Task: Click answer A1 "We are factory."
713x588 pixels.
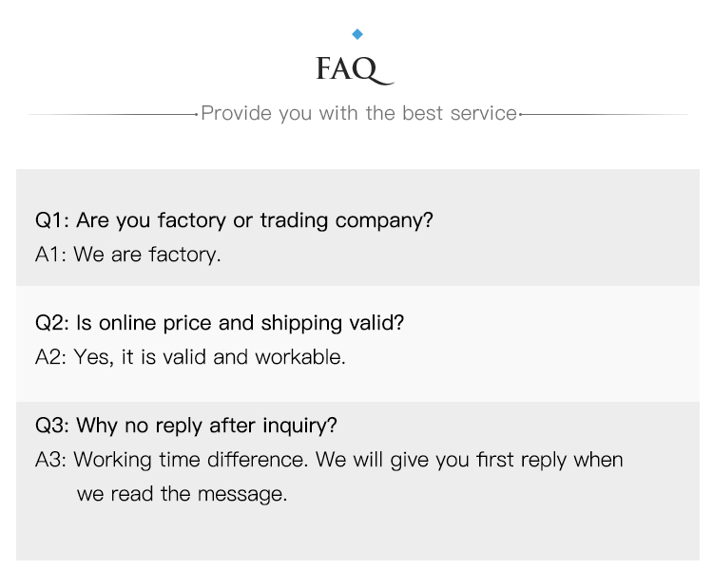Action: [128, 255]
